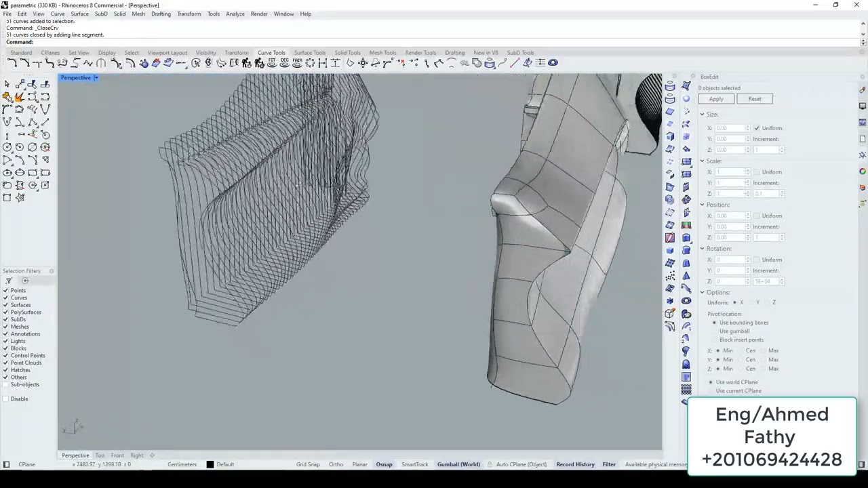Click the green-red gradient surface icon
The height and width of the screenshot is (488, 868).
click(686, 225)
